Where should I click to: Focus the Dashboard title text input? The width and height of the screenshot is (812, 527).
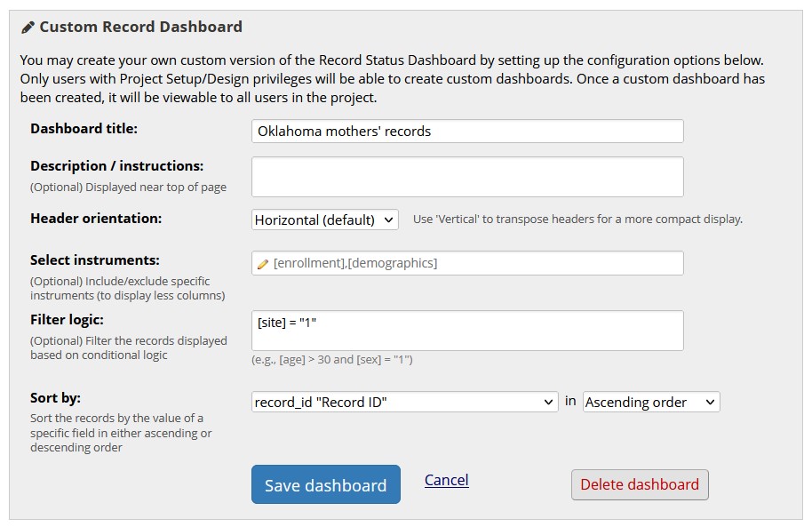[467, 132]
